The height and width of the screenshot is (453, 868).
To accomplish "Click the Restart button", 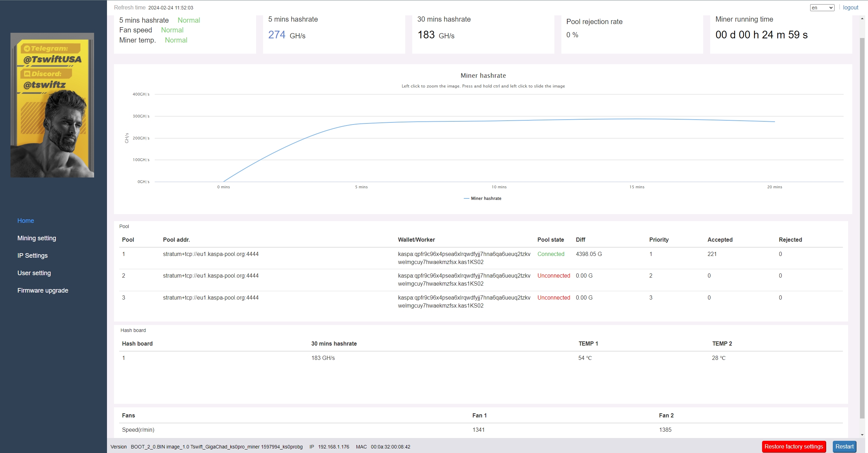I will [x=844, y=446].
